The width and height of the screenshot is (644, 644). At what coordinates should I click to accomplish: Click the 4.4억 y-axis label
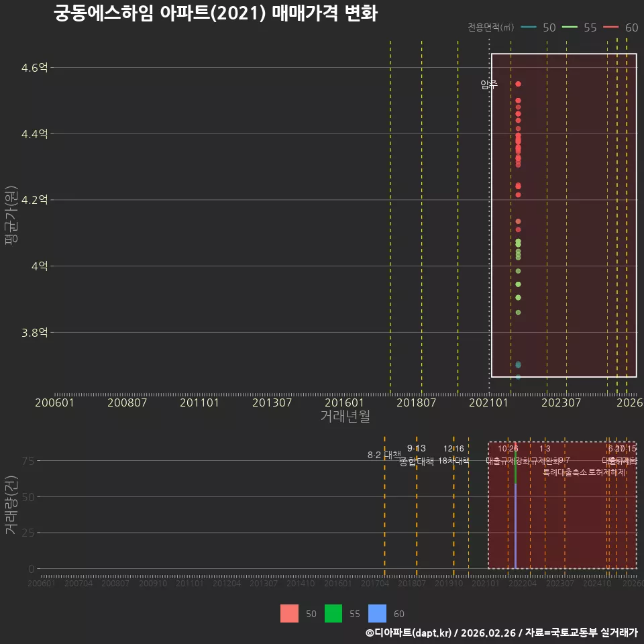(x=34, y=134)
